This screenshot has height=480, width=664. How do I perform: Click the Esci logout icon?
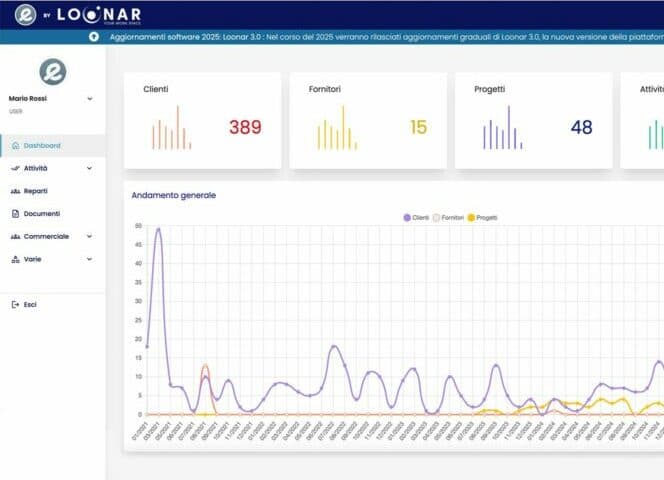click(x=15, y=304)
